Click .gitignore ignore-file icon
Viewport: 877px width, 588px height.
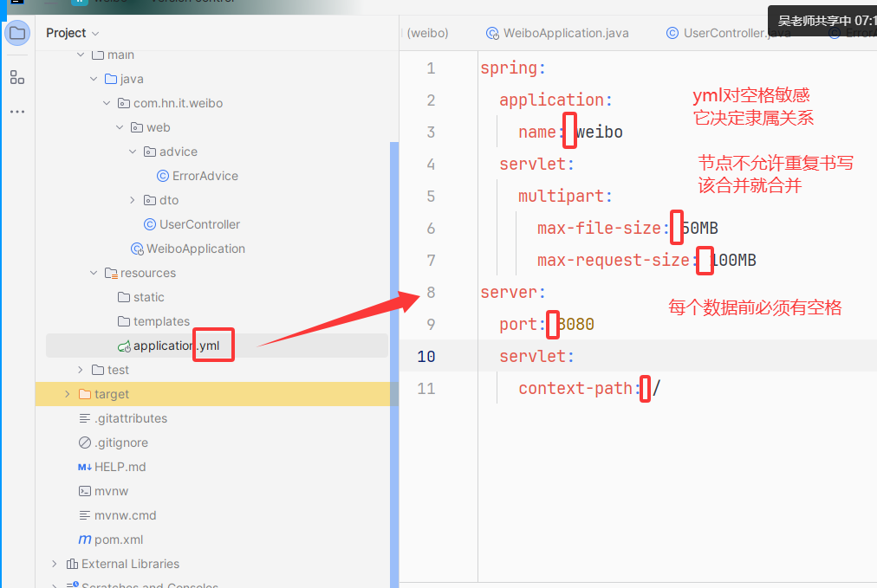click(85, 443)
